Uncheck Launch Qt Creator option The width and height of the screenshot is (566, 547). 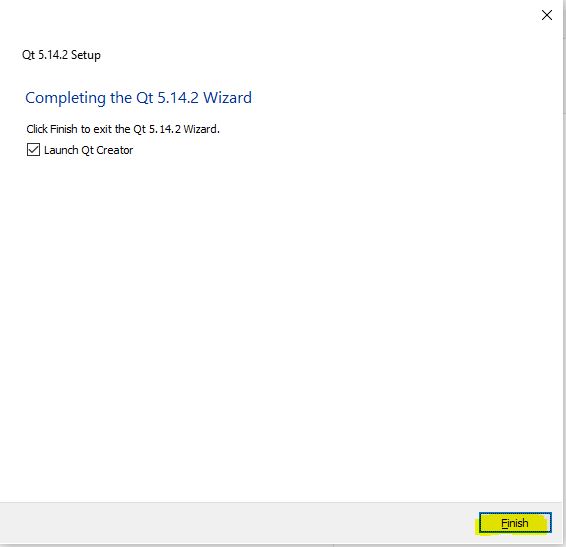[33, 149]
